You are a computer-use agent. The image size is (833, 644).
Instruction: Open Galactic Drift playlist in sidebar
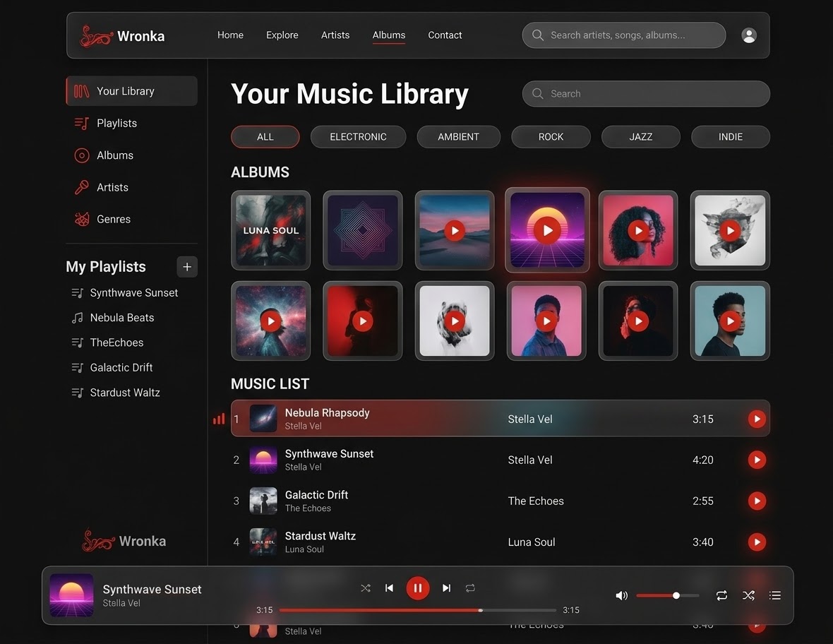112,368
